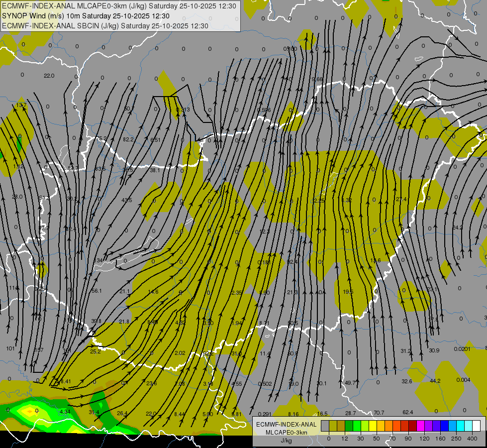Click the magenta legend swatch
This screenshot has height=448, width=487.
[420, 426]
